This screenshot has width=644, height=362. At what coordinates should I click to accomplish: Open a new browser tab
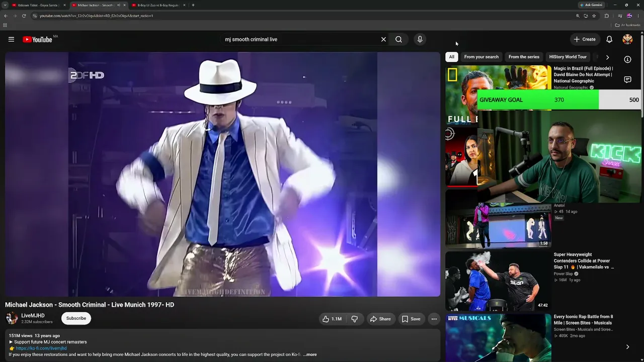click(193, 5)
